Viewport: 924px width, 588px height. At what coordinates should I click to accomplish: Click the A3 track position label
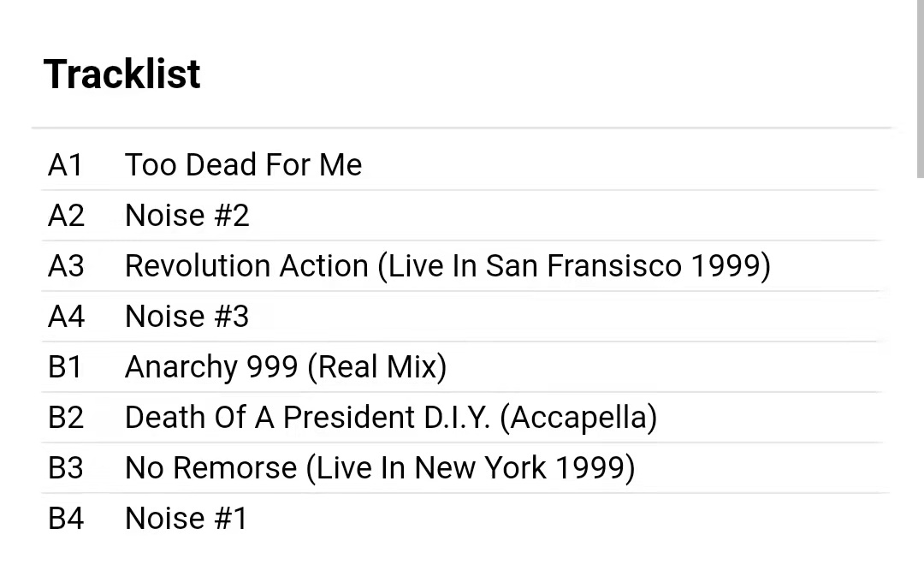click(x=66, y=265)
